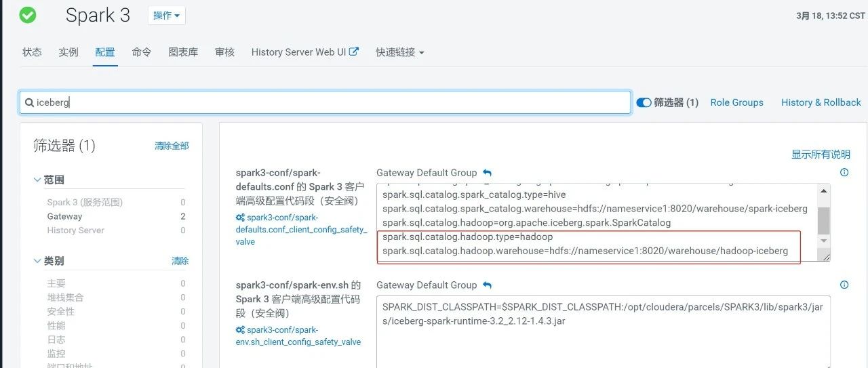868x368 pixels.
Task: Select 堆栈集合 category filter
Action: [66, 298]
